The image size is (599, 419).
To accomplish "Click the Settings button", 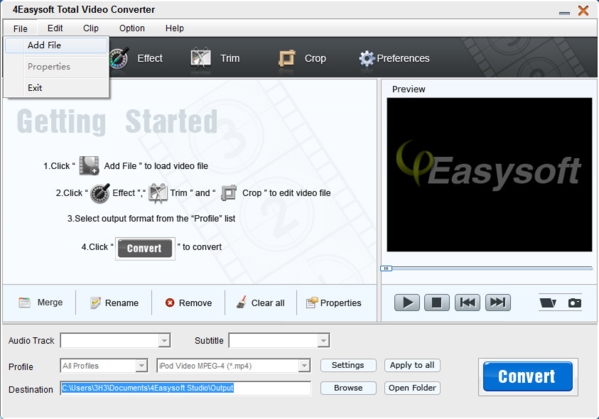I will pyautogui.click(x=348, y=366).
